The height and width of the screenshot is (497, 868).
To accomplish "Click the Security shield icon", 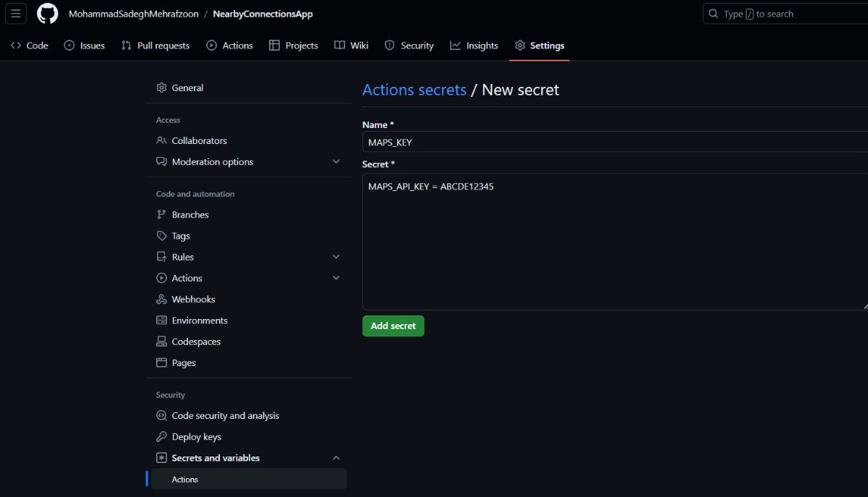I will (390, 46).
